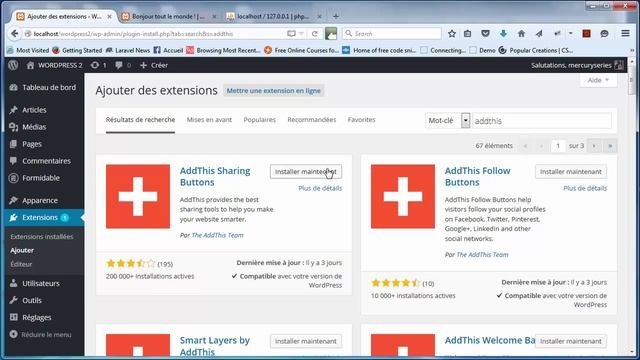Bookmark this page with star icon

pos(451,34)
